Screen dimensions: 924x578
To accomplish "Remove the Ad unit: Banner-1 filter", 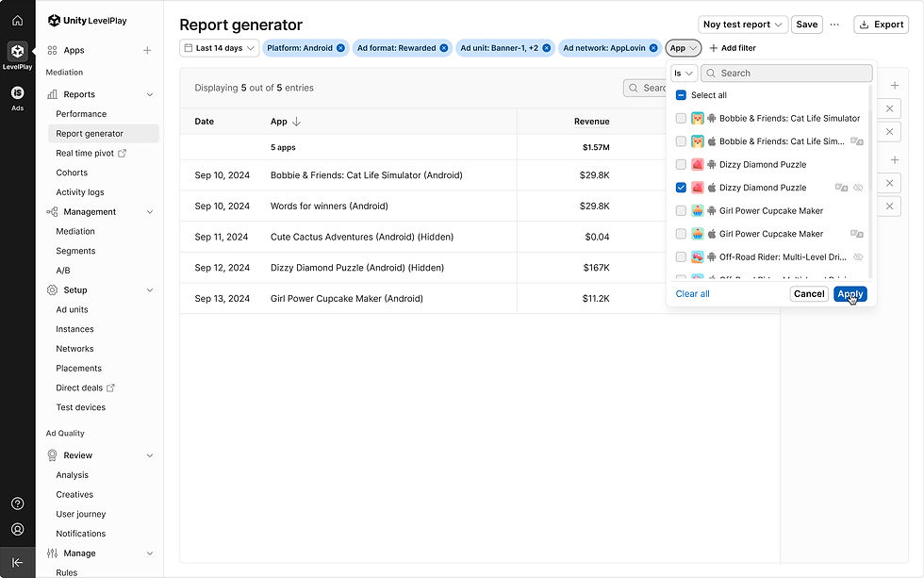I will pyautogui.click(x=546, y=48).
